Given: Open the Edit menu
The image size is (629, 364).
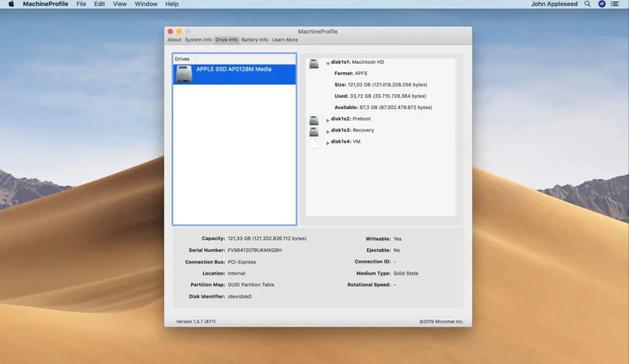Looking at the screenshot, I should (99, 4).
